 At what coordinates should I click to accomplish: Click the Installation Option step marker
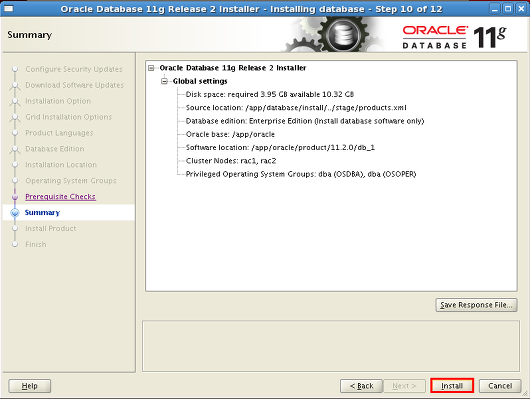tap(15, 102)
